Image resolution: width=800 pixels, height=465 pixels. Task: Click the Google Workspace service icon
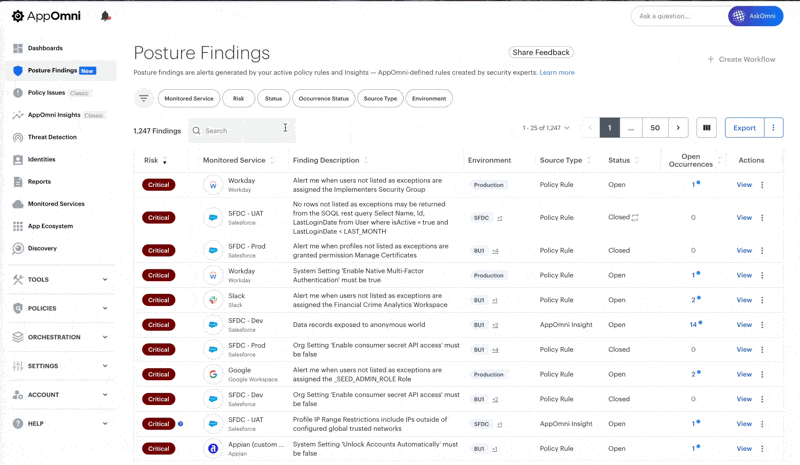tap(213, 374)
